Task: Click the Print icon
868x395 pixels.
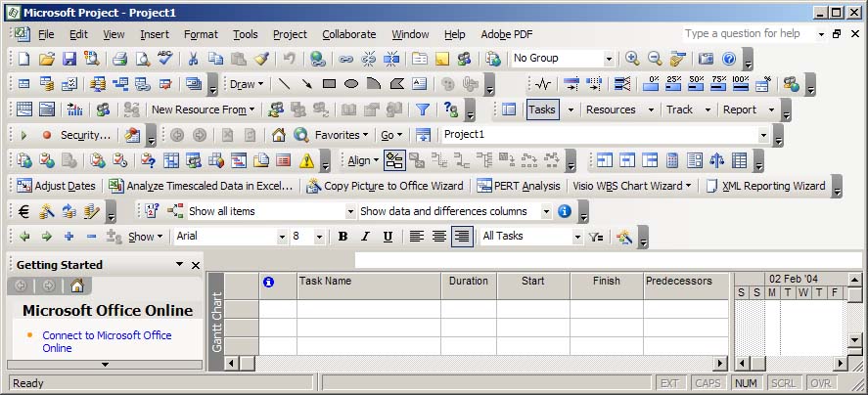Action: (x=120, y=58)
